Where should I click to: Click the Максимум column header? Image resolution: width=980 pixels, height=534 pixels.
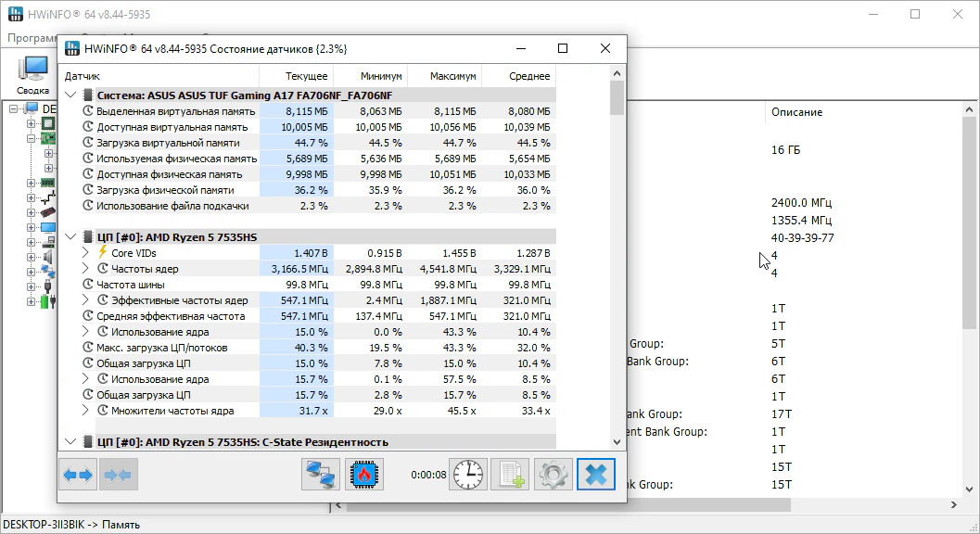443,76
